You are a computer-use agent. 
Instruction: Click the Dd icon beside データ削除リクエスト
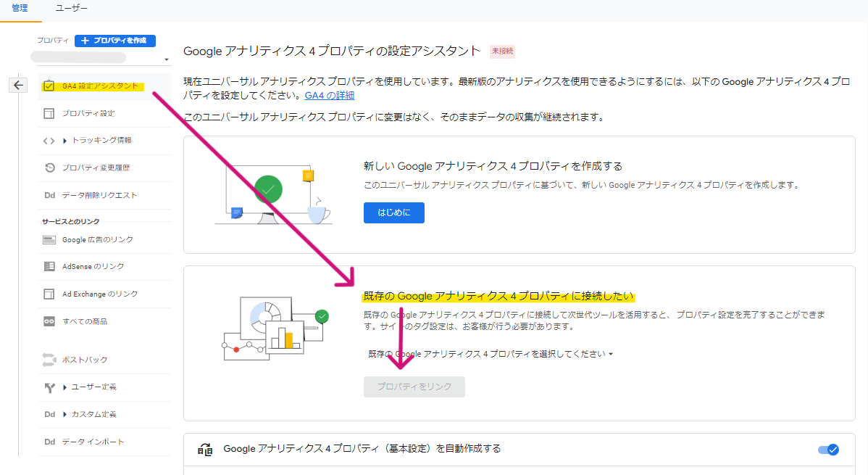[x=49, y=195]
